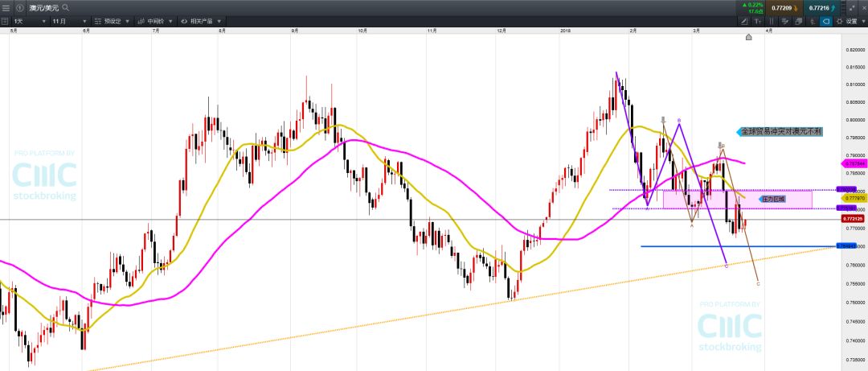Click the 9月 label on the time axis
Image resolution: width=868 pixels, height=371 pixels.
(294, 31)
